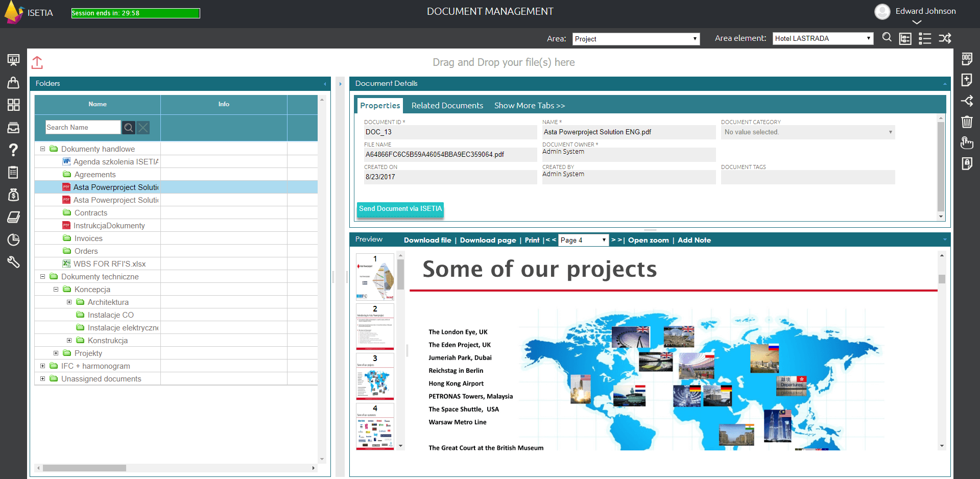980x479 pixels.
Task: Click the session timer progress bar
Action: [136, 13]
